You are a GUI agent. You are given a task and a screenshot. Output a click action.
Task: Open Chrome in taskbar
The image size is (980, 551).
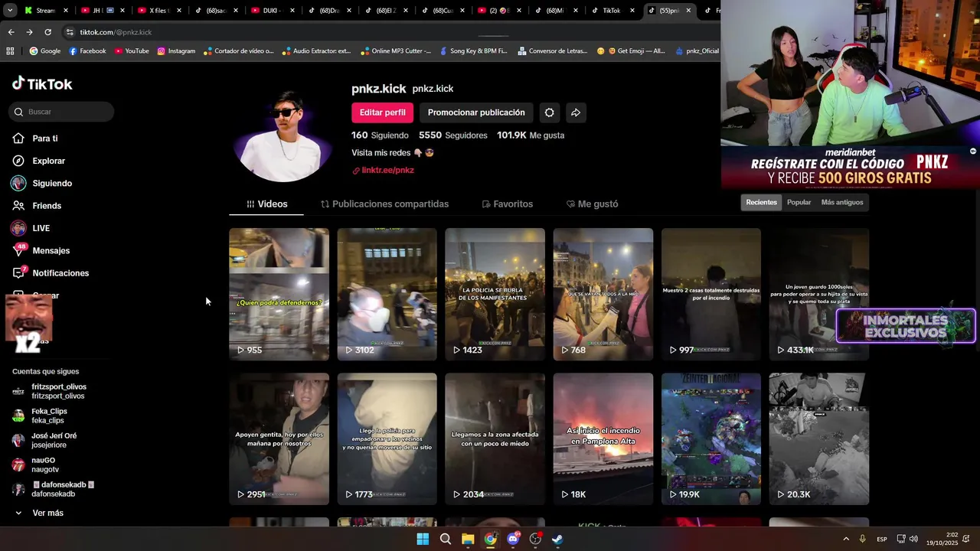pos(490,539)
